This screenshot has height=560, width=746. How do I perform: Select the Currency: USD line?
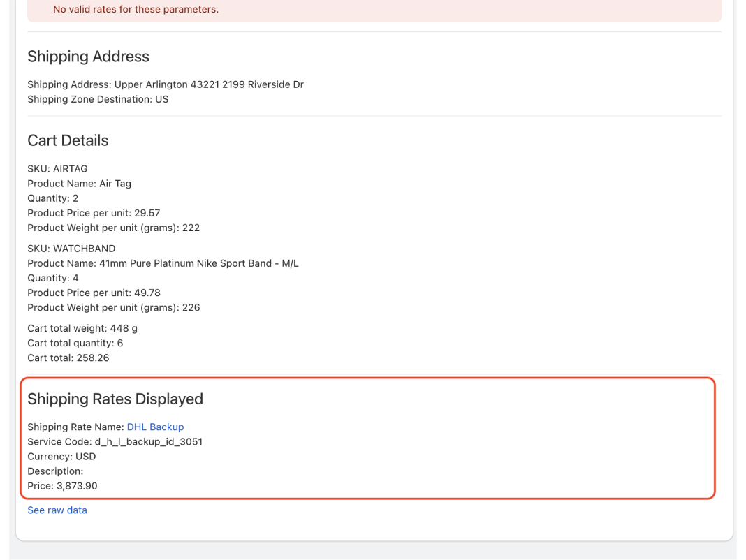pos(62,457)
